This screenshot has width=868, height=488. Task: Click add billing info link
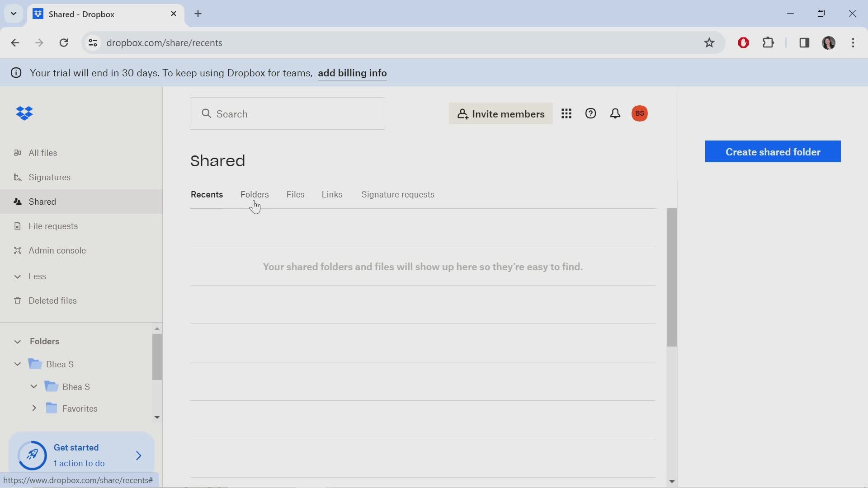(x=352, y=73)
